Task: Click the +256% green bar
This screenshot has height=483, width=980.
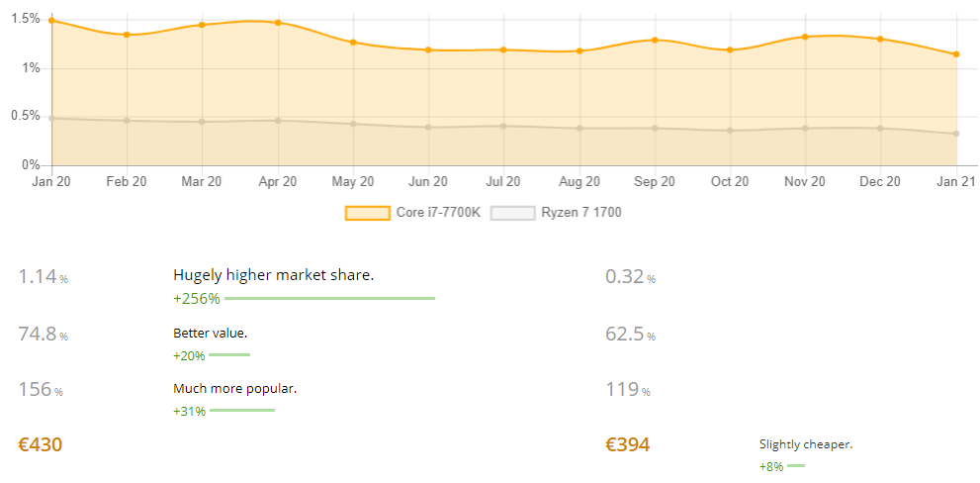Action: click(x=329, y=299)
